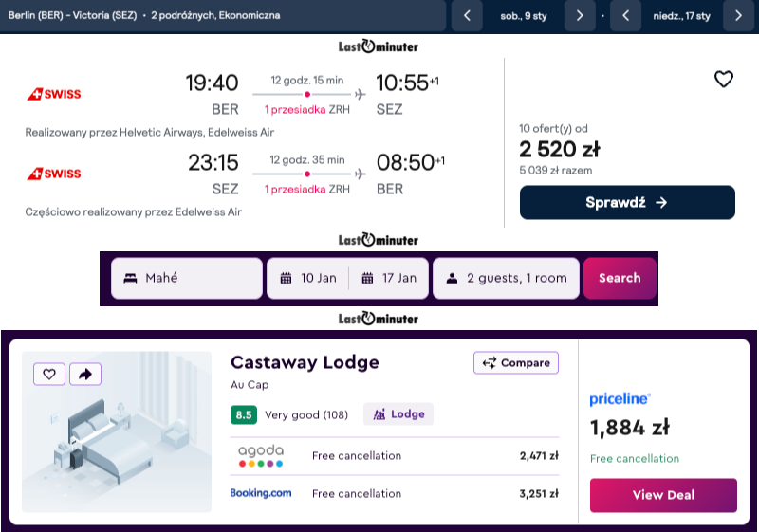The width and height of the screenshot is (759, 532).
Task: Share Castaway Lodge with arrow icon
Action: pos(85,374)
